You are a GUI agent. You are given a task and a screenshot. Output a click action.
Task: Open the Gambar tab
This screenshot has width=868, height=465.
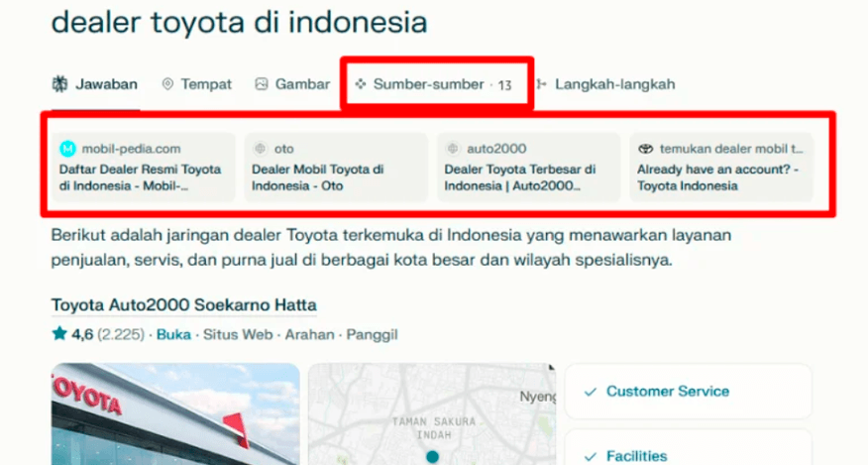pos(292,84)
